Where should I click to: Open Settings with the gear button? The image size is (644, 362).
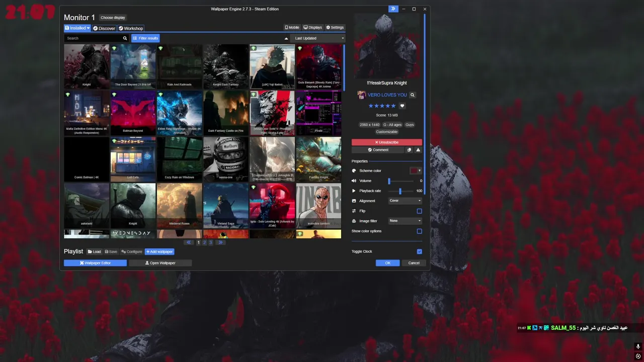point(335,28)
